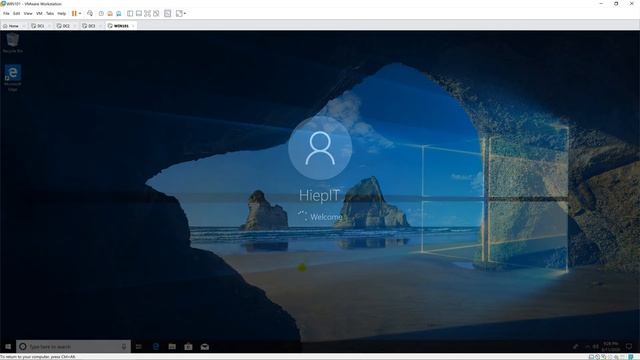This screenshot has height=360, width=640.
Task: Show or hide the console view
Action: coord(167,13)
